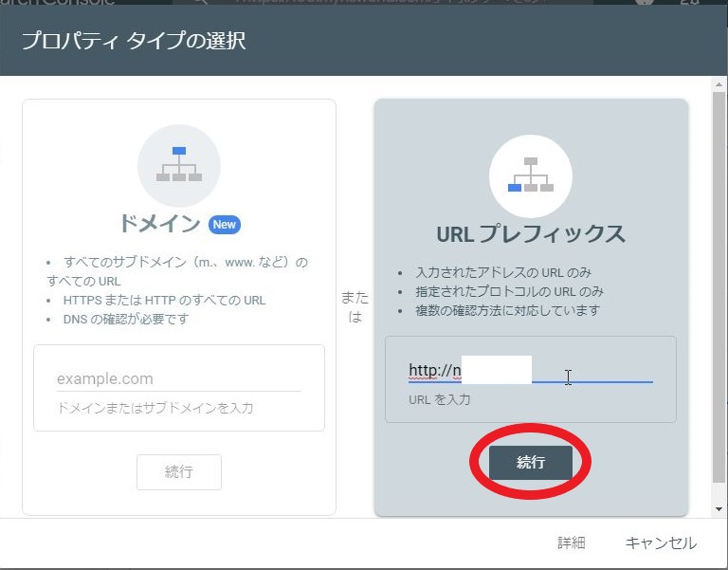Image resolution: width=728 pixels, height=570 pixels.
Task: Open the 詳細 link
Action: (x=571, y=542)
